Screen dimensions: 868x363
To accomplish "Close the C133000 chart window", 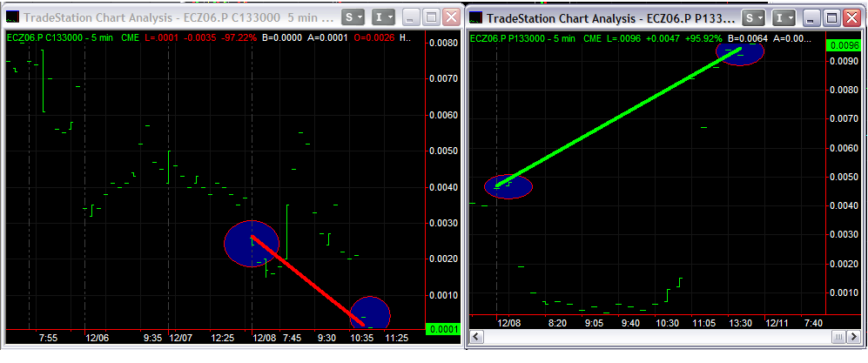I will 452,17.
